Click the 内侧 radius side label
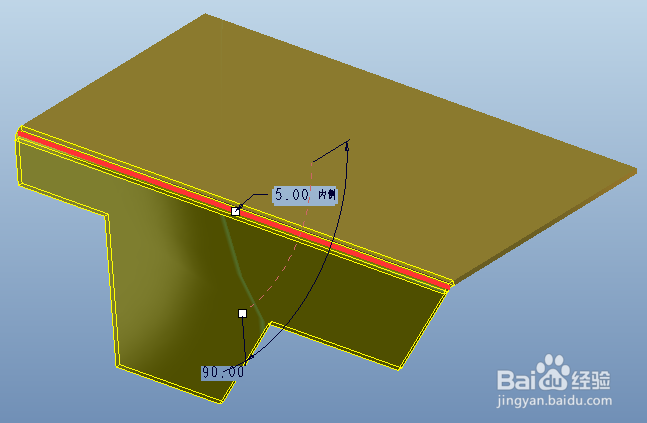The image size is (647, 423). tap(328, 194)
